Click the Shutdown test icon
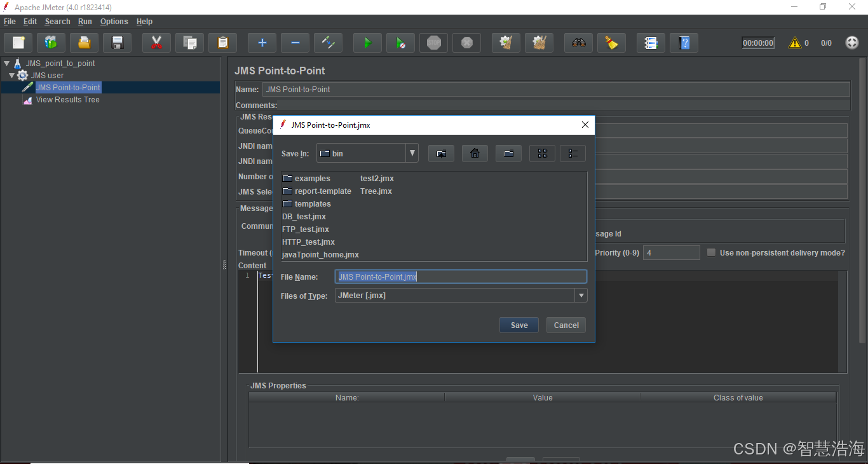 click(466, 43)
